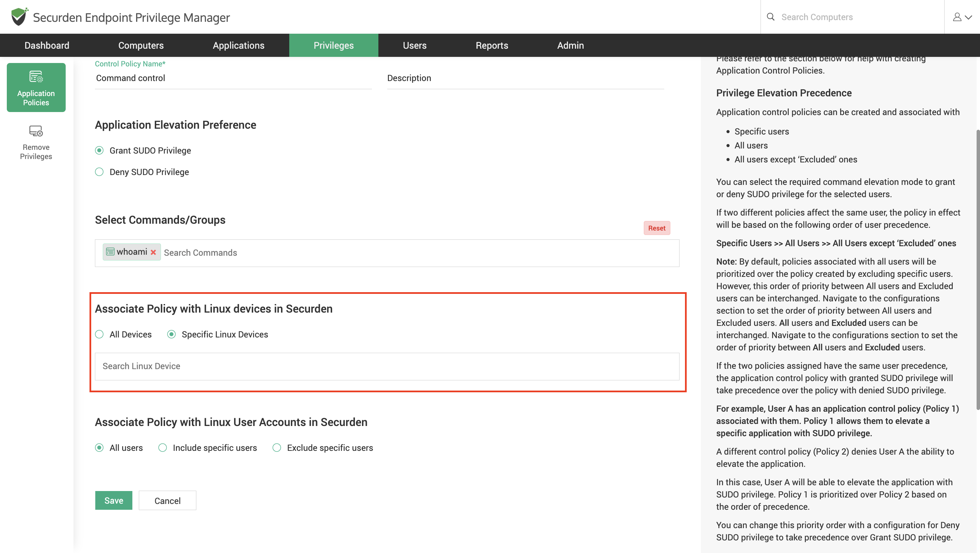
Task: Go to the Dashboard tab
Action: (47, 45)
